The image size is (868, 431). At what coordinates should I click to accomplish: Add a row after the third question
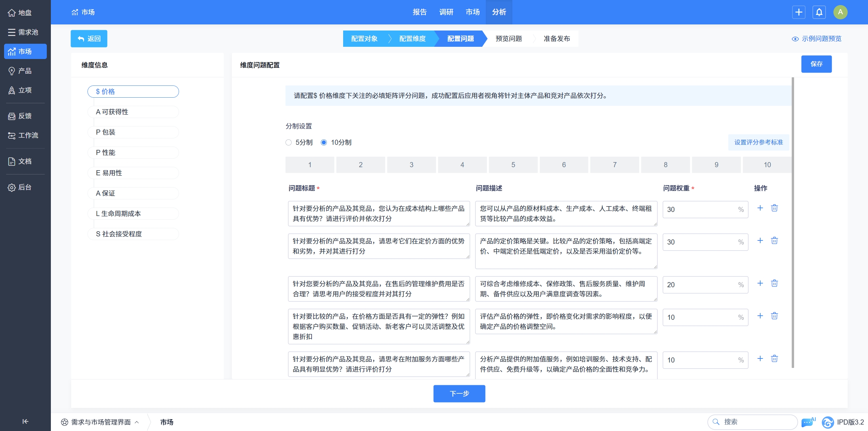(760, 283)
